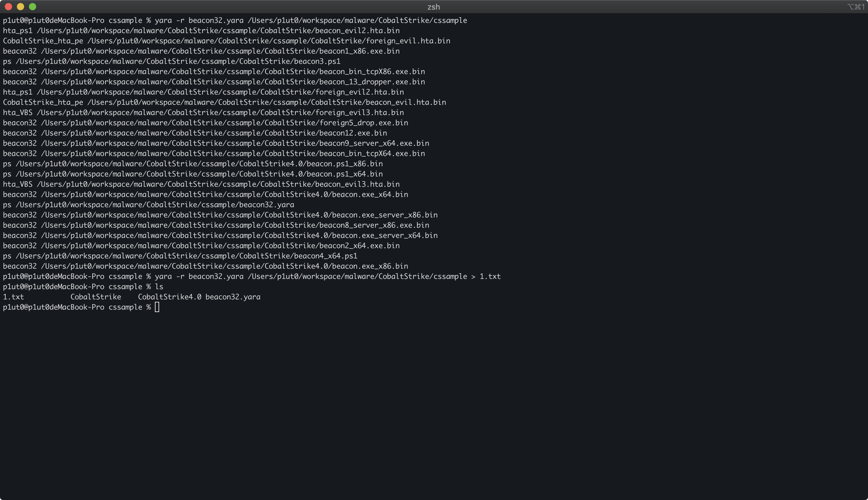Click 1.txt in the ls output
The image size is (868, 500).
pos(13,297)
